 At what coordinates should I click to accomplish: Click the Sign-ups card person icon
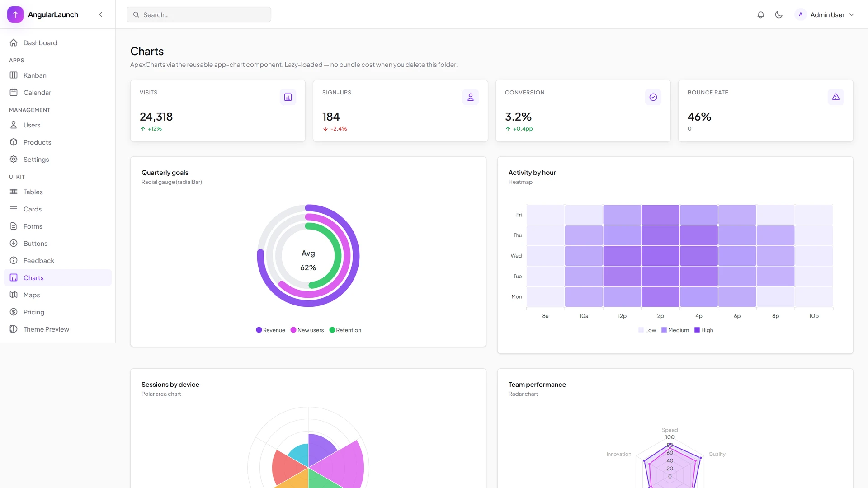(x=471, y=97)
